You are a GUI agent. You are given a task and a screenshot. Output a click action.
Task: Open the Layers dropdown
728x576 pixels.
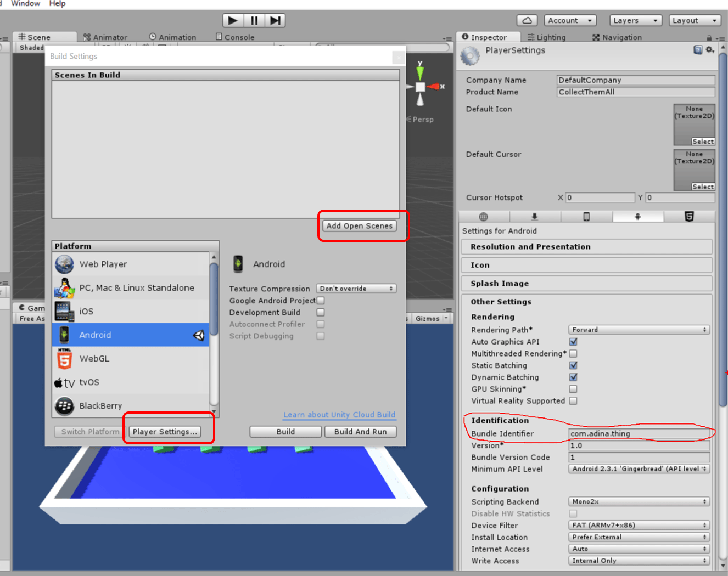click(636, 20)
